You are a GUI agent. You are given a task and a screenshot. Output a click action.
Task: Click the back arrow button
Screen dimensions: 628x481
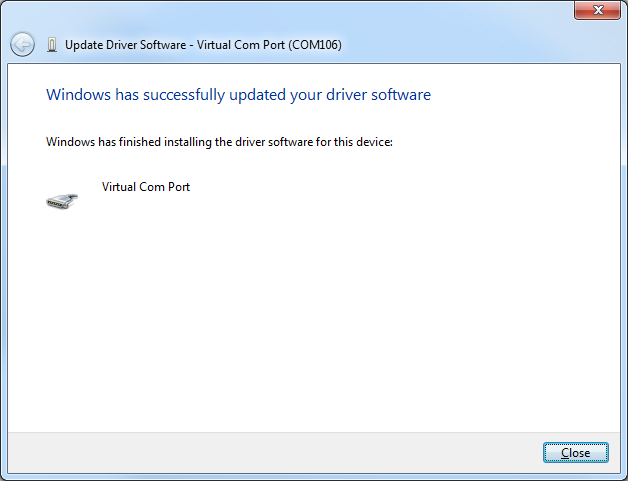(x=22, y=44)
